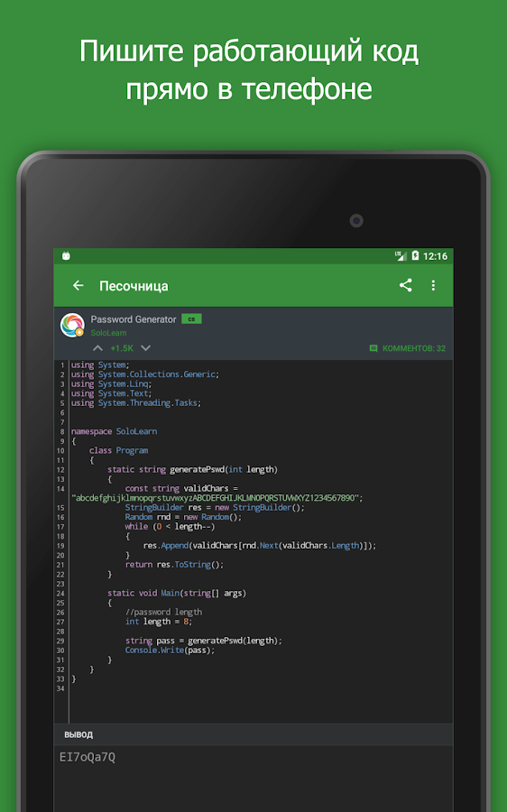Tap the battery icon in status bar
The image size is (507, 812).
pyautogui.click(x=415, y=256)
